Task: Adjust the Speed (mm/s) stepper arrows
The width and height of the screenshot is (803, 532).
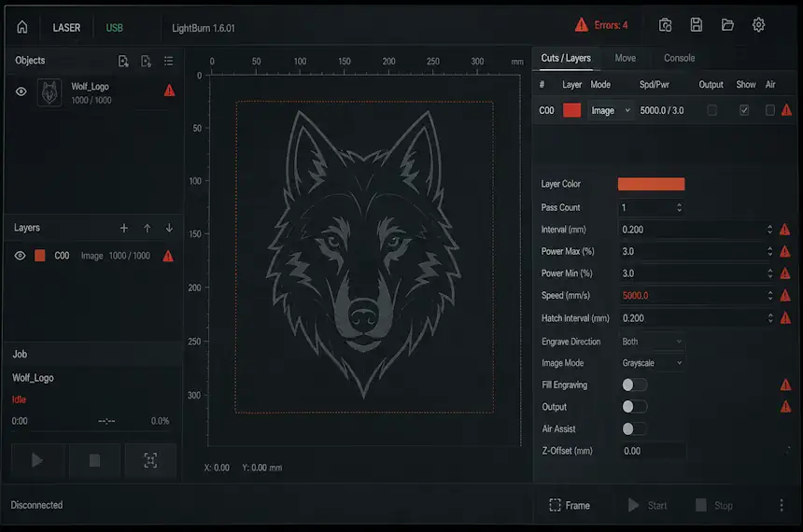Action: coord(770,296)
